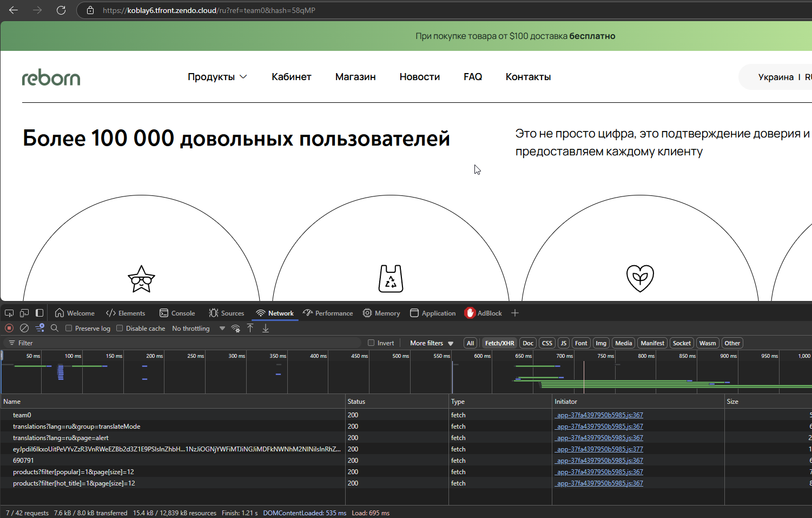Viewport: 812px width, 518px height.
Task: Toggle device emulation icon in DevTools
Action: pyautogui.click(x=24, y=313)
